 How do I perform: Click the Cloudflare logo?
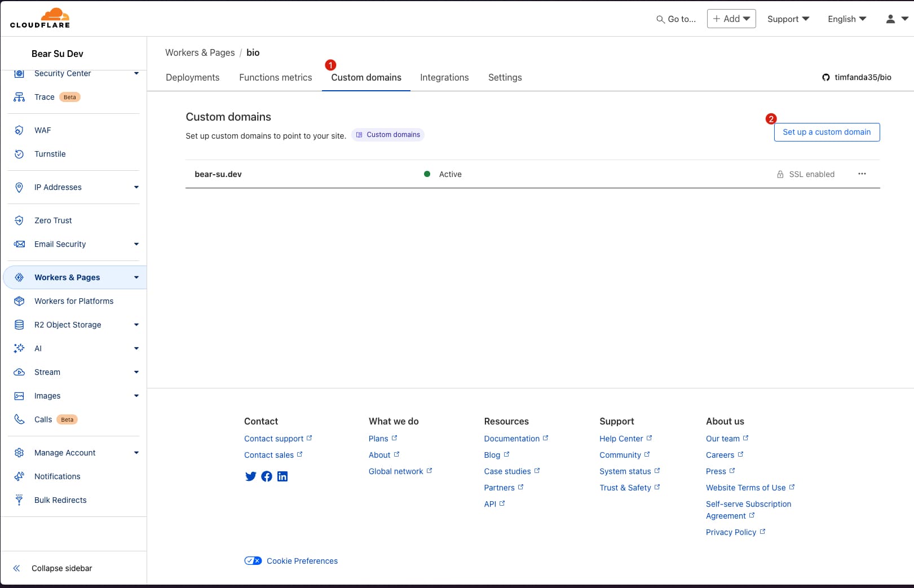click(x=40, y=18)
